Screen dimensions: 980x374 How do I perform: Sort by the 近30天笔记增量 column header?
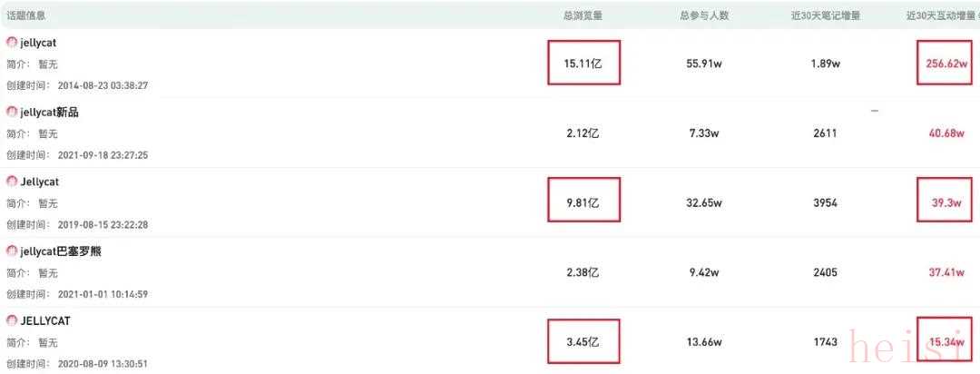(x=826, y=15)
